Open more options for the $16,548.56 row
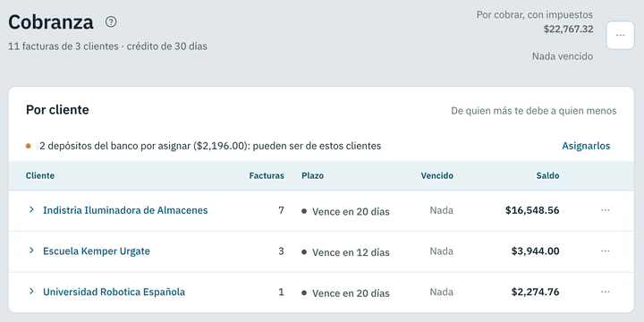644x322 pixels. [605, 210]
